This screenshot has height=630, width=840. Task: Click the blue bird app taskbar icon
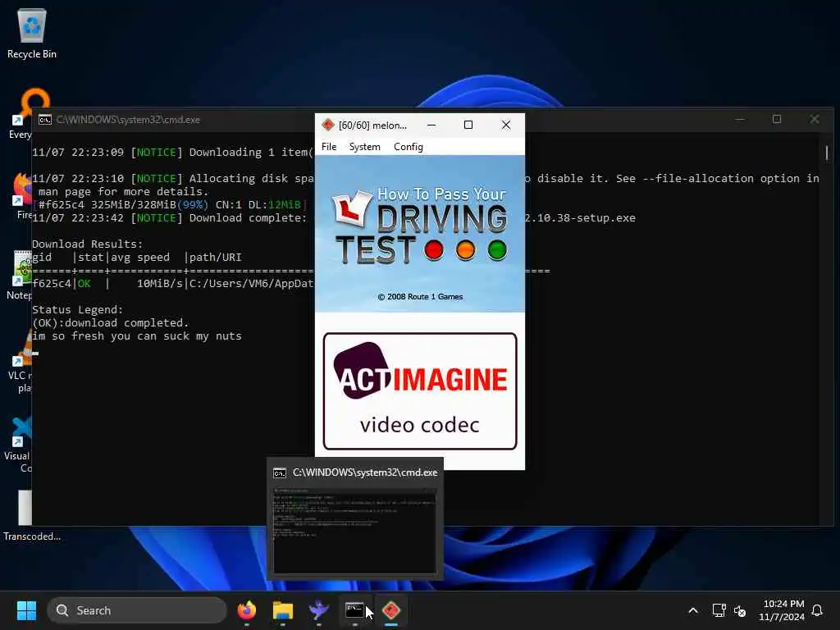[x=319, y=610]
